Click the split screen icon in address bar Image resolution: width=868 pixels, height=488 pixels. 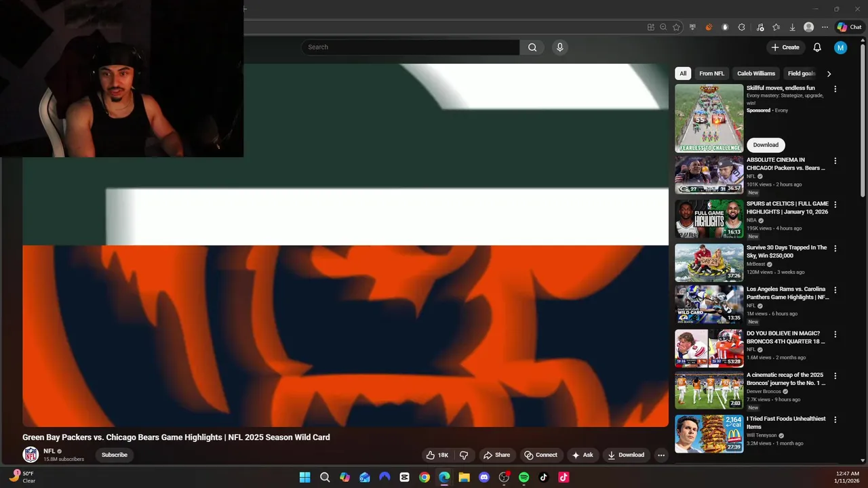651,27
